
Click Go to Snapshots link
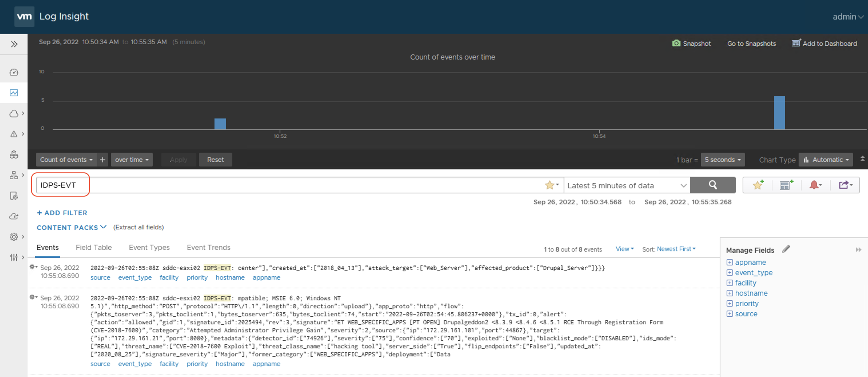pyautogui.click(x=751, y=43)
